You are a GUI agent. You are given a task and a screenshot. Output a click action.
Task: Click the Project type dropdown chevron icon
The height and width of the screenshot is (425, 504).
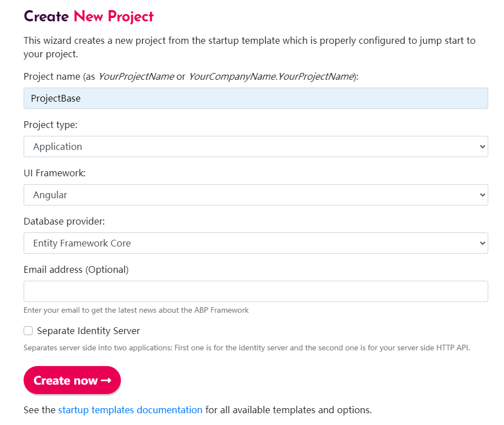[482, 147]
